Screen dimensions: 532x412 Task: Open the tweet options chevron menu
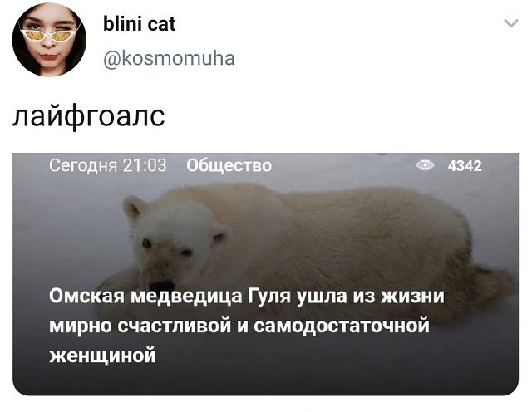(x=510, y=23)
